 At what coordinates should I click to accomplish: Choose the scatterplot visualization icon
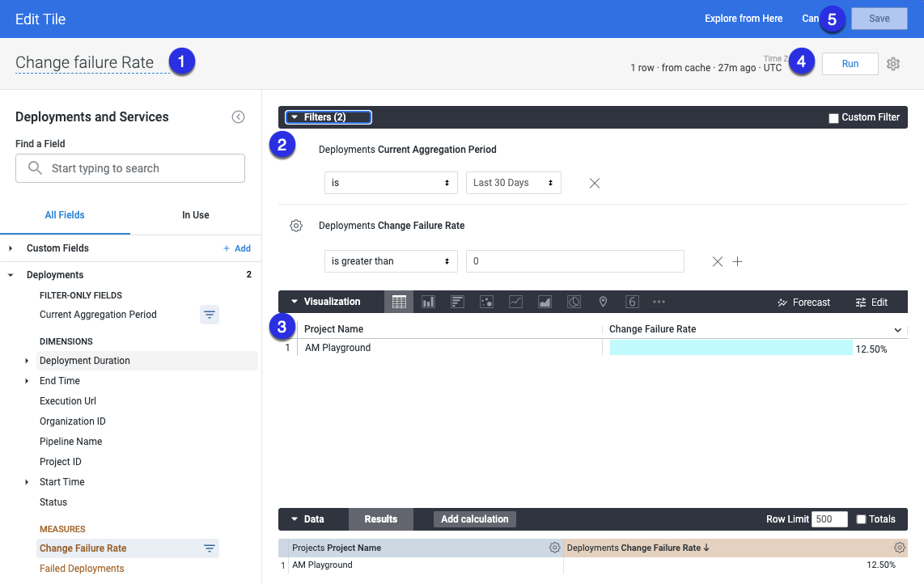point(486,302)
